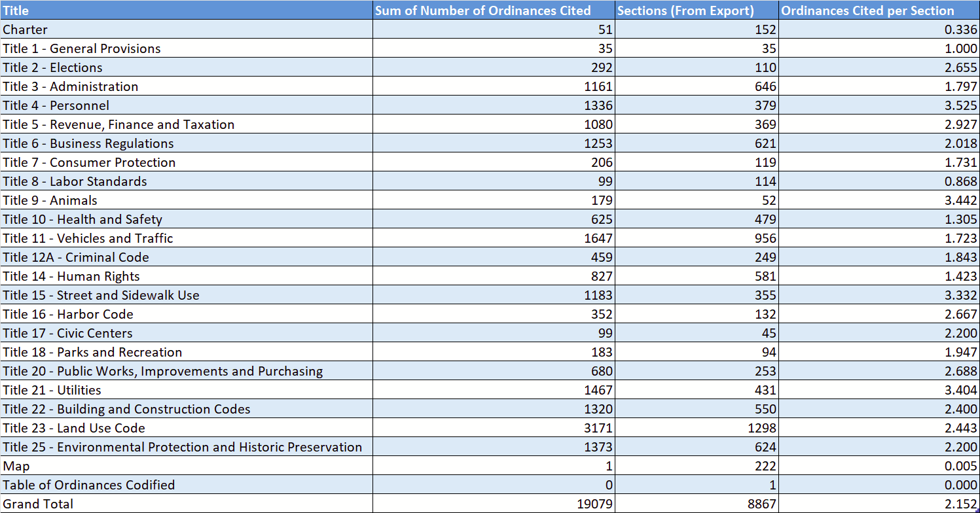The image size is (980, 513).
Task: Click 'Title 6 - Business Regulations' cell
Action: [187, 143]
